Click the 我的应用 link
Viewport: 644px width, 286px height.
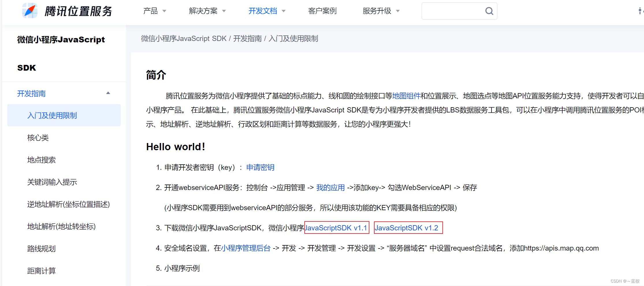coord(330,187)
